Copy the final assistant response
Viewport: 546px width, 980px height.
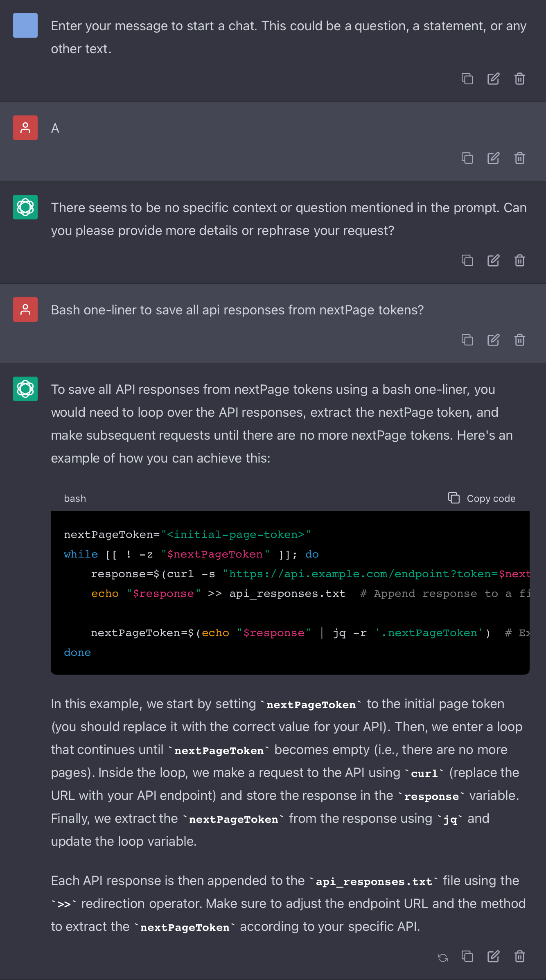[x=467, y=956]
